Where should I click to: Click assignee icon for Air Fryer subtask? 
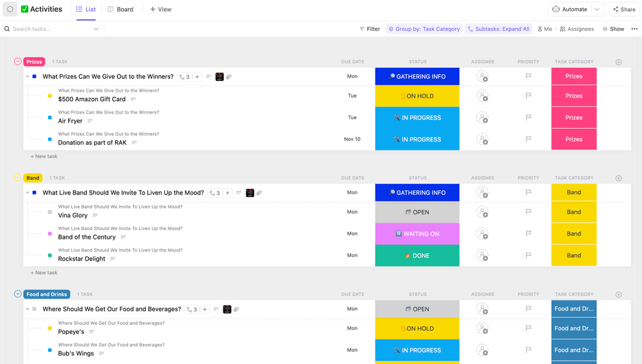(482, 117)
